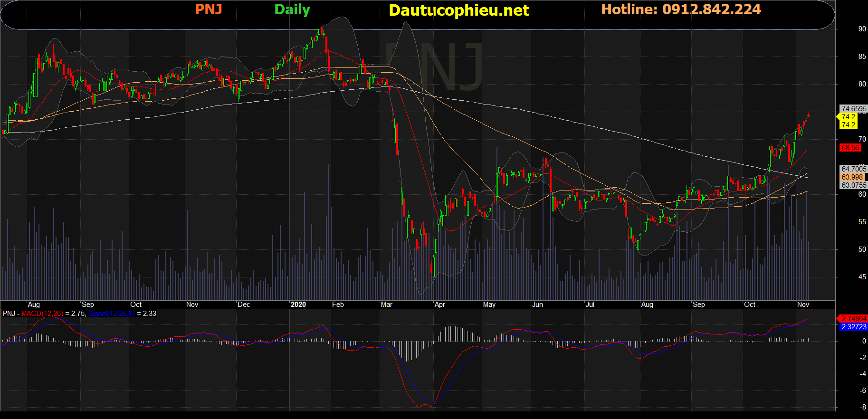Select the -2 level on MACD axis

[x=863, y=358]
